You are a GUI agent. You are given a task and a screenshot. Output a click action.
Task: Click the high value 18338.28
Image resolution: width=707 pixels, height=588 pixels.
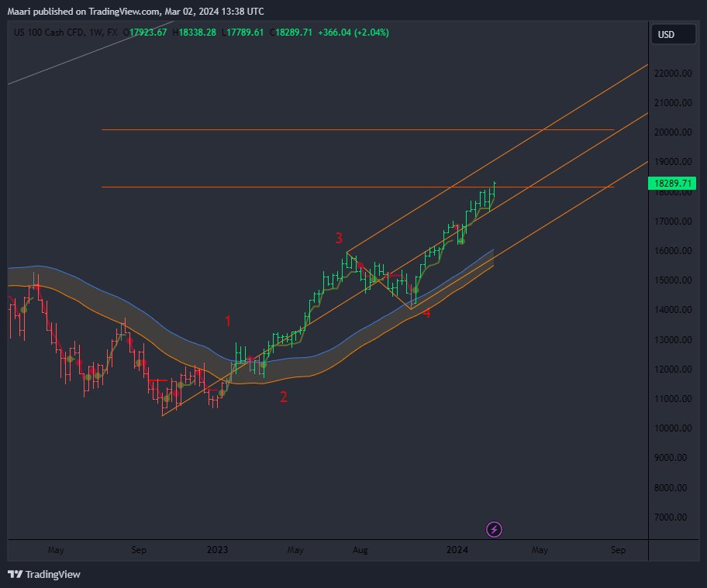click(197, 33)
